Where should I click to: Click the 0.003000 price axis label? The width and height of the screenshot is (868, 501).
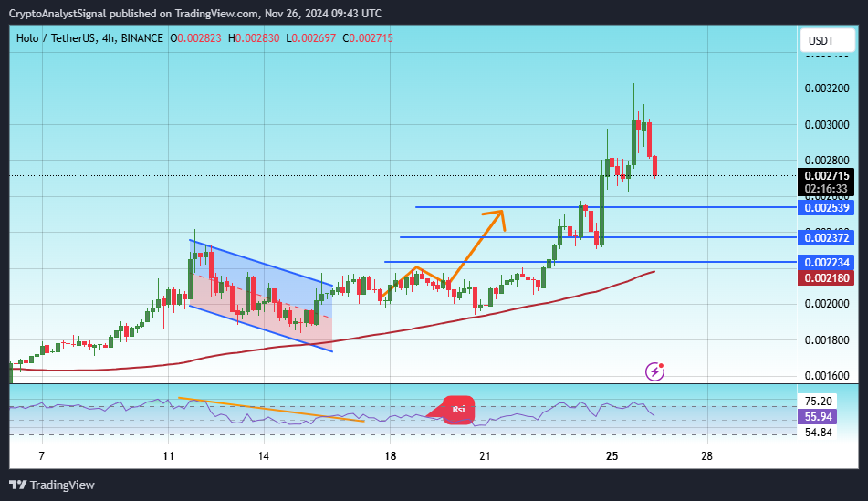pyautogui.click(x=827, y=124)
